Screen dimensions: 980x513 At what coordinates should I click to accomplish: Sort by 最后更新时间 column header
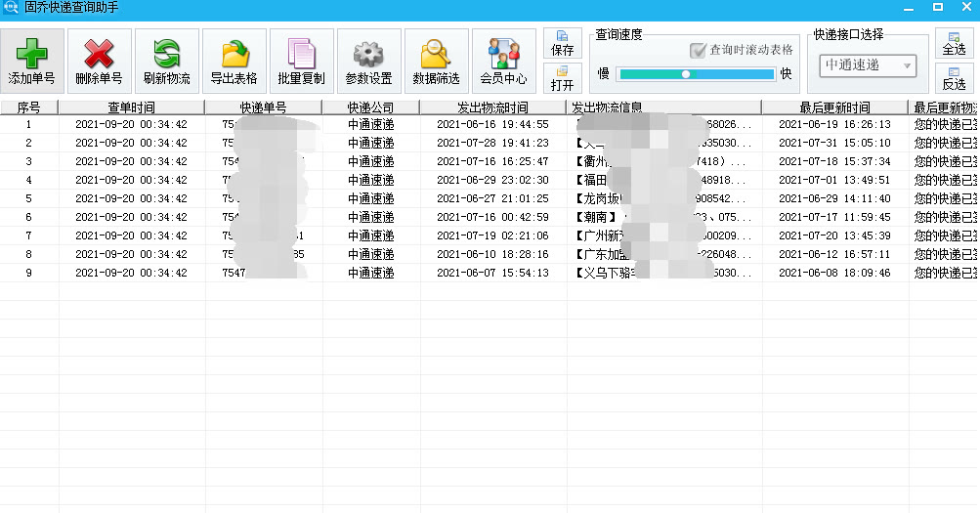tap(835, 107)
